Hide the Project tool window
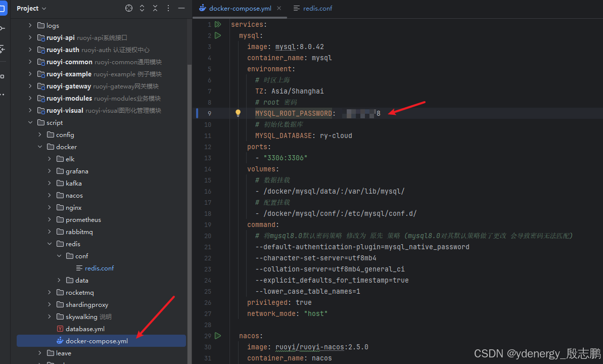 pos(181,8)
